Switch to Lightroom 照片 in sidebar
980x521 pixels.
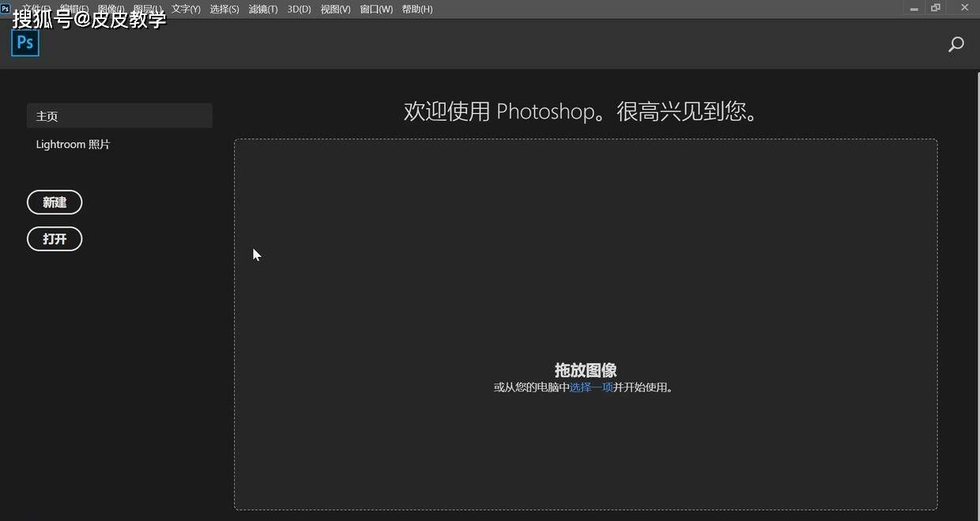73,145
